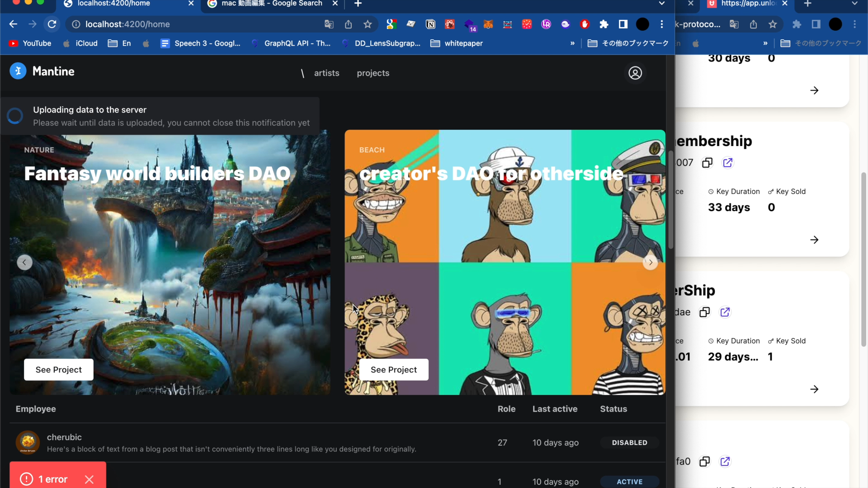
Task: Click the cherubic avatar thumbnail
Action: coord(28,442)
